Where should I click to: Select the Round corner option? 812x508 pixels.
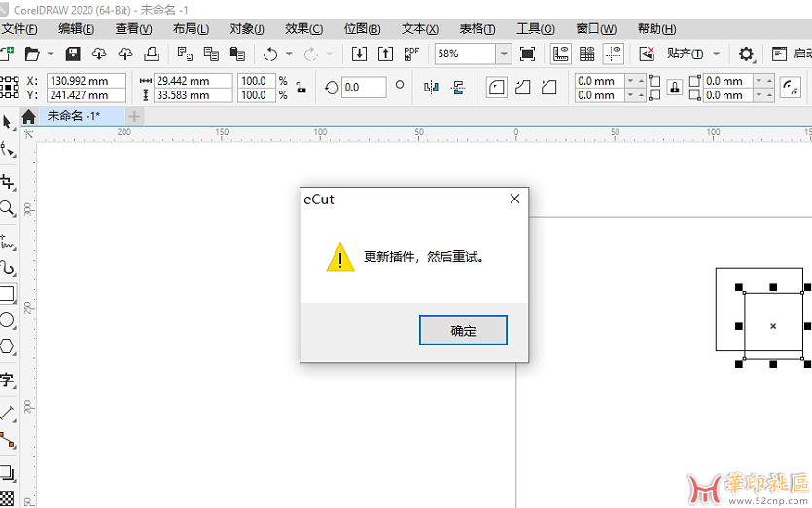(496, 87)
